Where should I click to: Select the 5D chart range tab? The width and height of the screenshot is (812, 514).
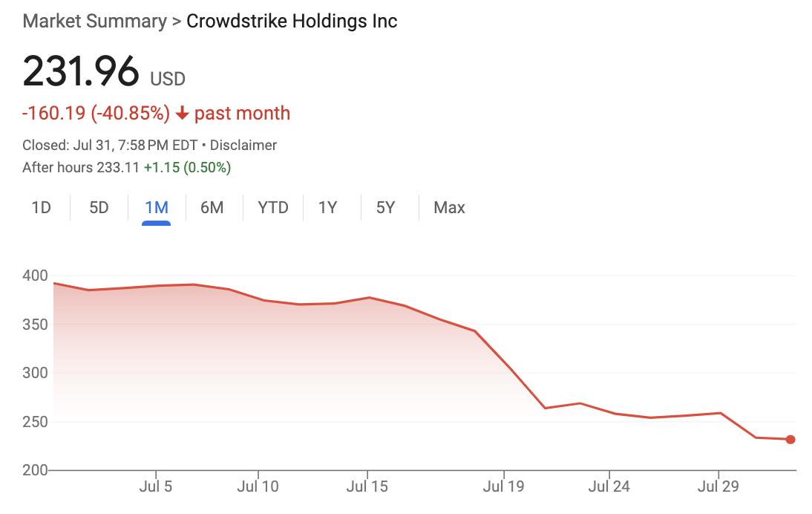pyautogui.click(x=99, y=207)
